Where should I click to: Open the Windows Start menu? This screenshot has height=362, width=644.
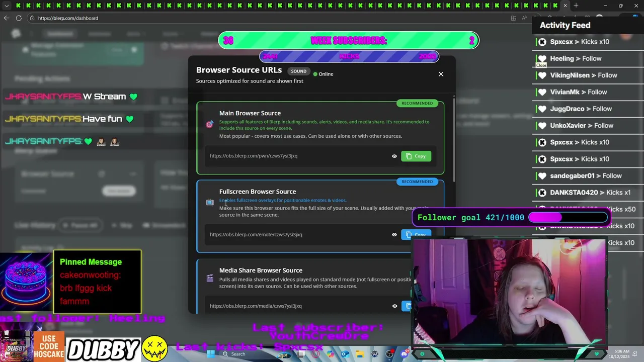pos(211,354)
